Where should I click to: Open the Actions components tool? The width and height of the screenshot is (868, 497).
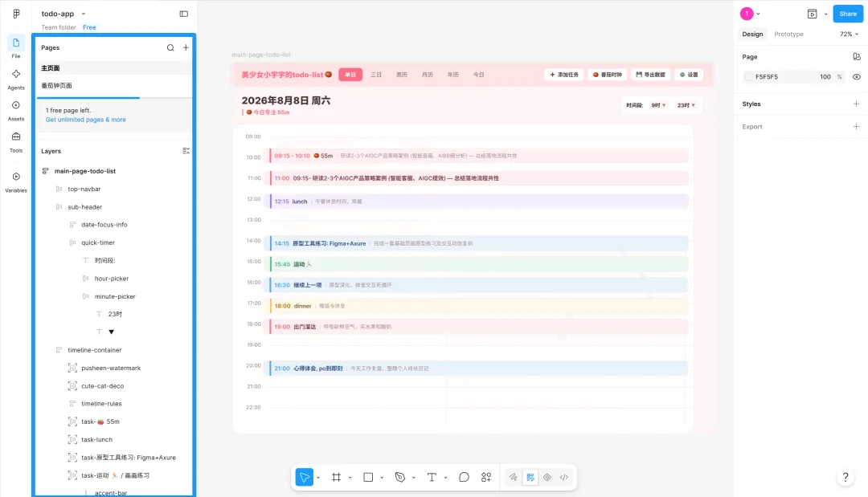[x=486, y=477]
